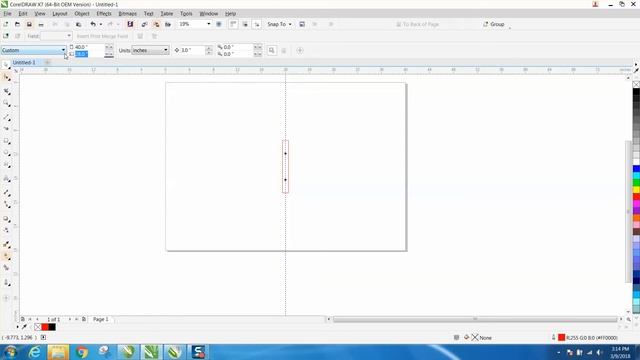Click the Import icon in toolbar

click(144, 24)
